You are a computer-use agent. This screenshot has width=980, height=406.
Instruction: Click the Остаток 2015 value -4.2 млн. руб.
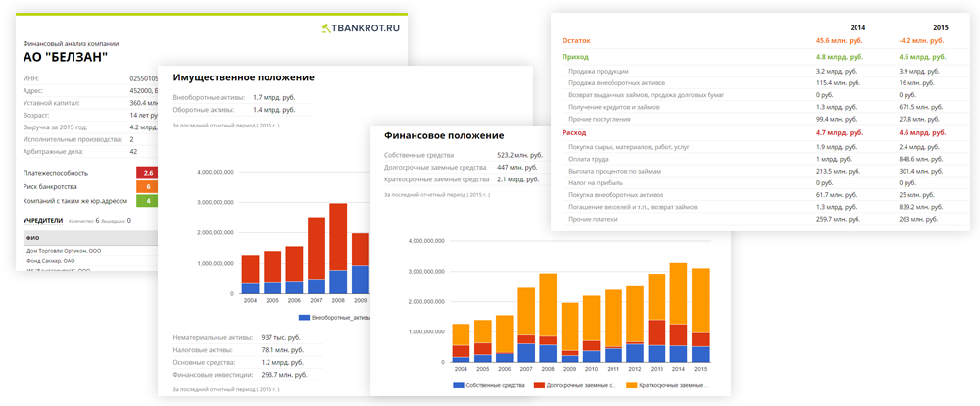click(922, 40)
